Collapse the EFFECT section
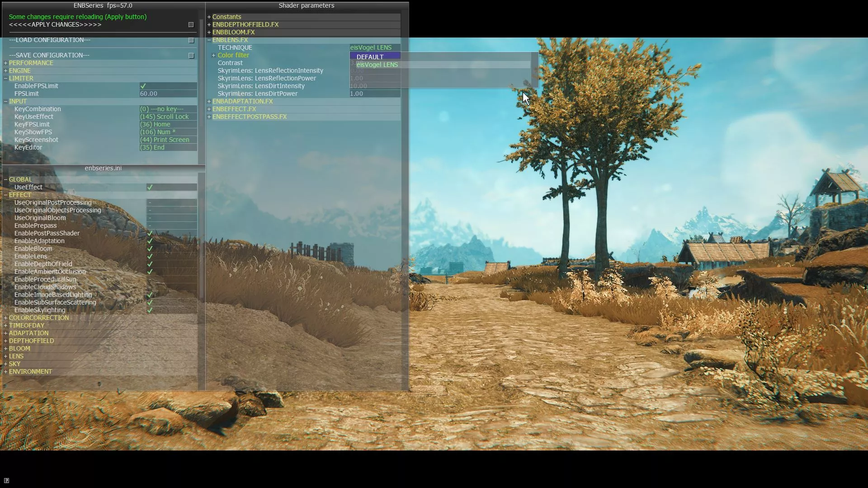 pyautogui.click(x=5, y=195)
